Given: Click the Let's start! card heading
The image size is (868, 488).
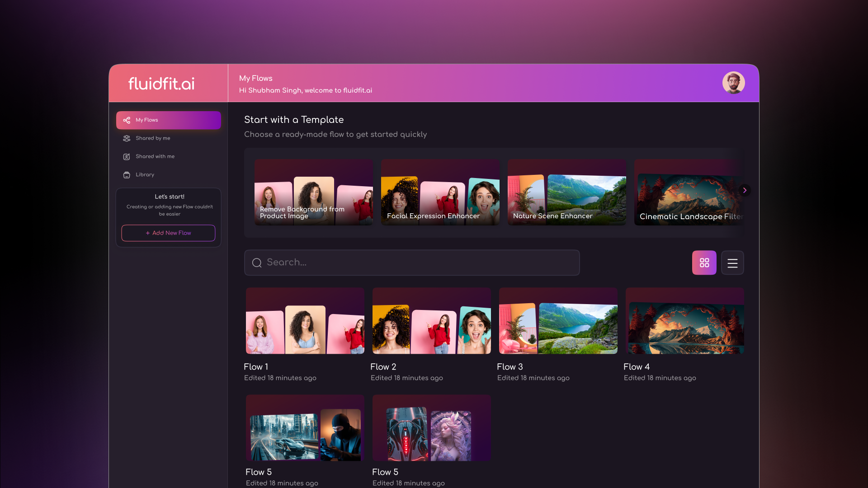Looking at the screenshot, I should [x=170, y=197].
